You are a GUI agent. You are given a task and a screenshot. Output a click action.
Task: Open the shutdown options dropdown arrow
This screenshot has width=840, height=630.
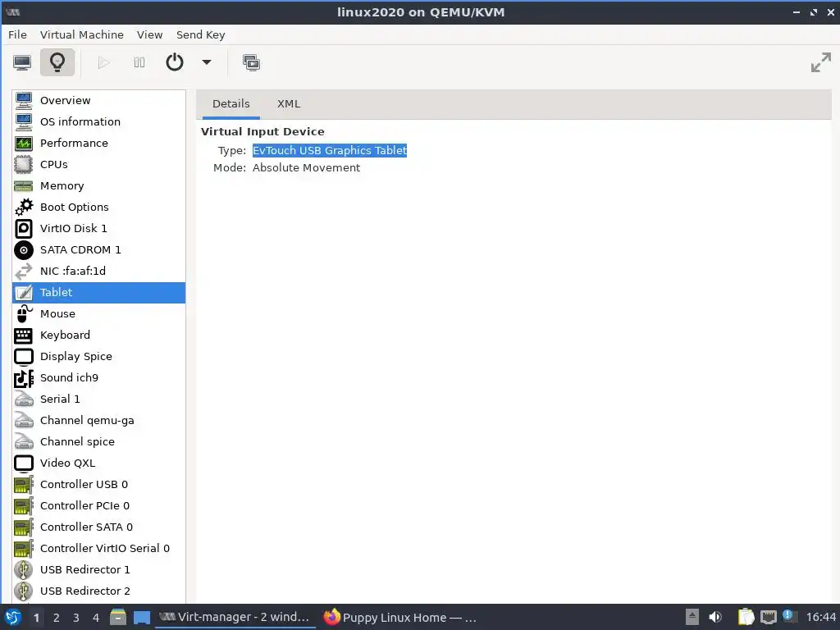tap(207, 62)
